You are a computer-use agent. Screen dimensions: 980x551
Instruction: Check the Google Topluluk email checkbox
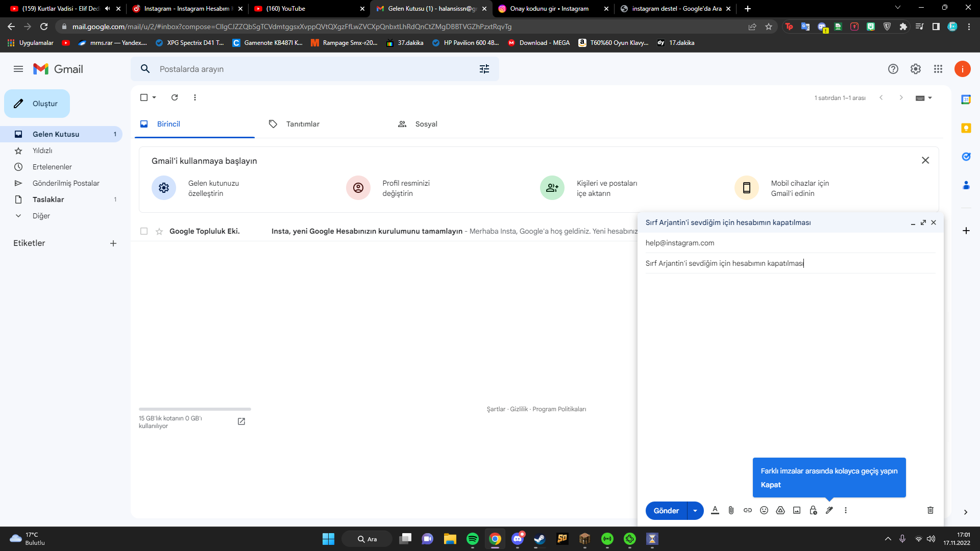coord(144,231)
